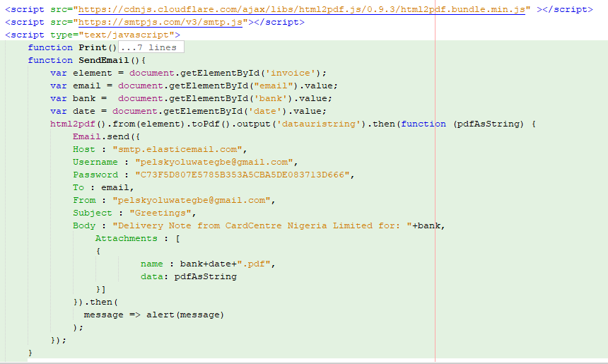
Task: Click the From email string value
Action: pos(192,201)
